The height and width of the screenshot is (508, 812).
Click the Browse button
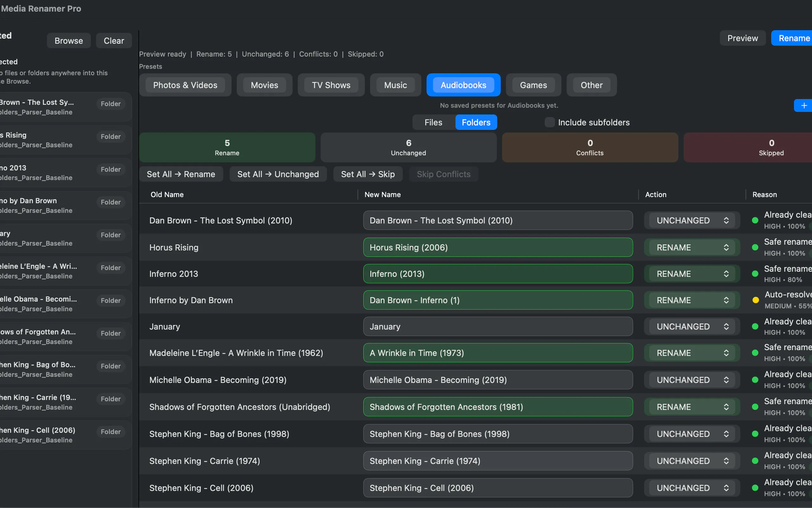click(x=69, y=41)
